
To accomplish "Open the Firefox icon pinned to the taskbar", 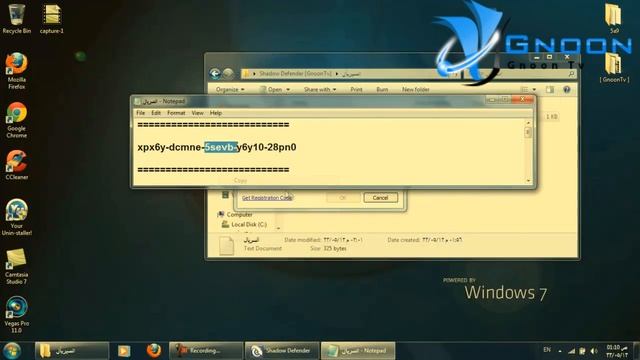I will coord(153,351).
